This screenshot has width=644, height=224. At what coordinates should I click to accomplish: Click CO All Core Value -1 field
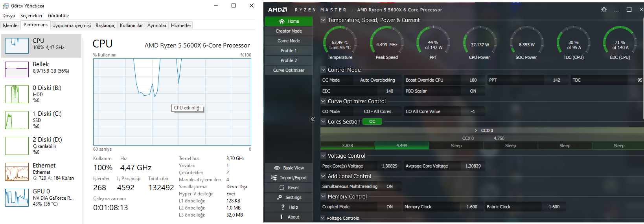click(x=473, y=111)
